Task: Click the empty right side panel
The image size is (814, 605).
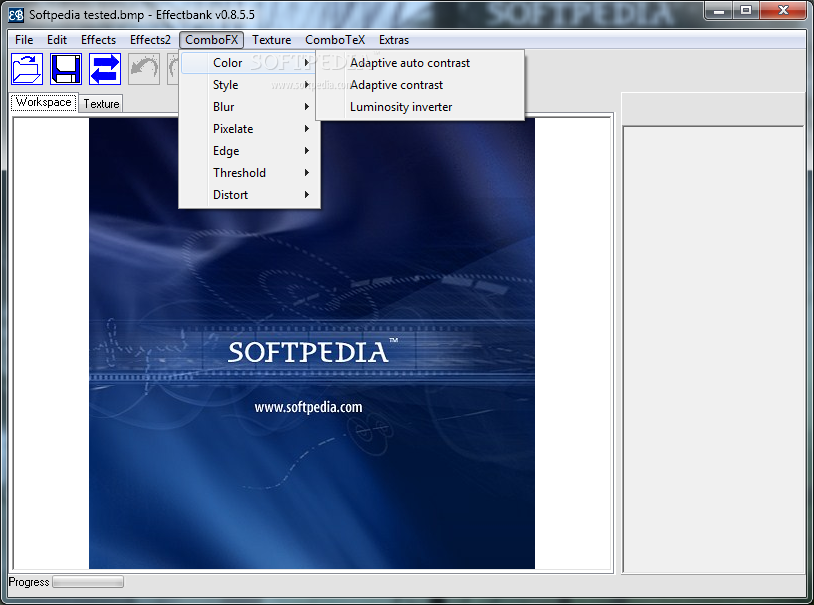Action: pos(713,349)
